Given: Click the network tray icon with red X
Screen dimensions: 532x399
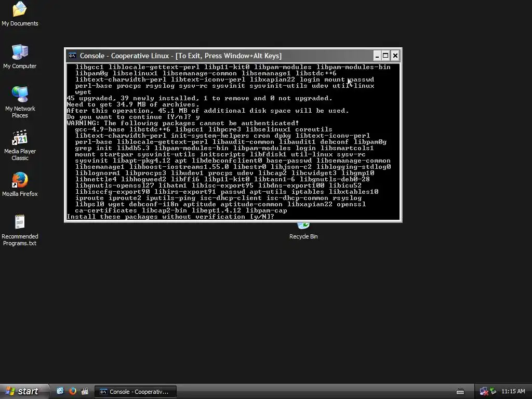Looking at the screenshot, I should pos(484,392).
